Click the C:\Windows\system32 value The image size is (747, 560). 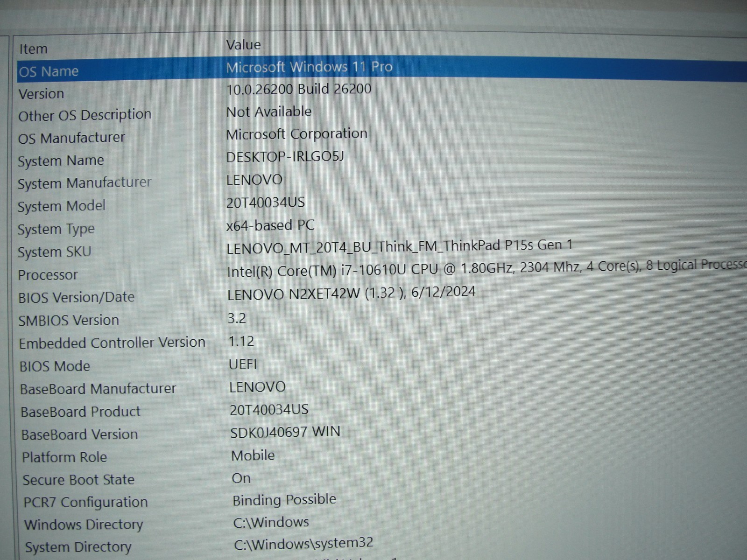point(304,544)
